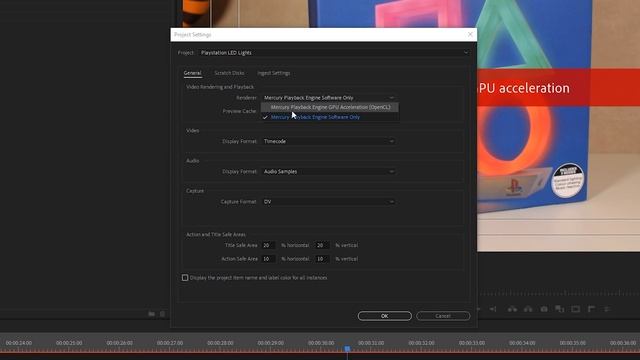Click 00:00:28:00 on the timeline ruler

point(220,343)
